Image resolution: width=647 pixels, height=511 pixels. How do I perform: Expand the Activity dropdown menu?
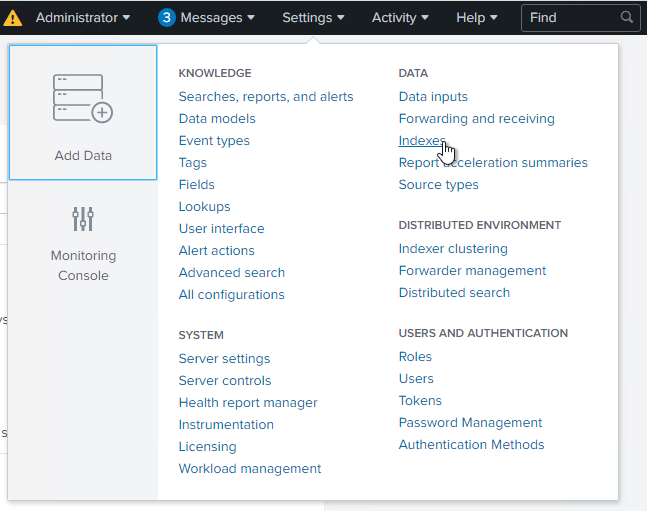pos(400,18)
